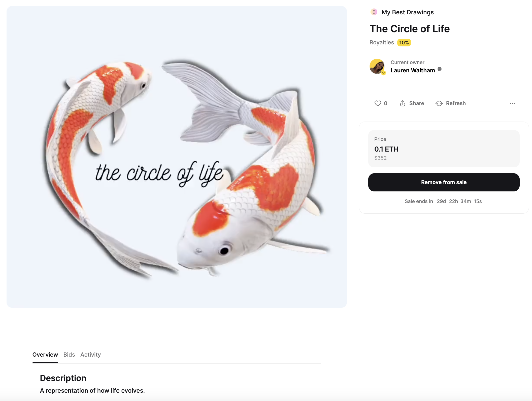This screenshot has height=401, width=532.
Task: Click the 10% royalties badge
Action: 404,43
